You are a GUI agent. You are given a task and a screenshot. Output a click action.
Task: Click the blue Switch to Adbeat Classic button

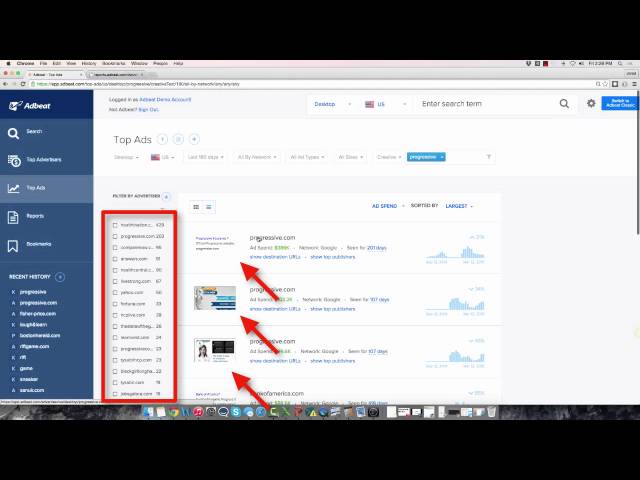click(x=620, y=103)
